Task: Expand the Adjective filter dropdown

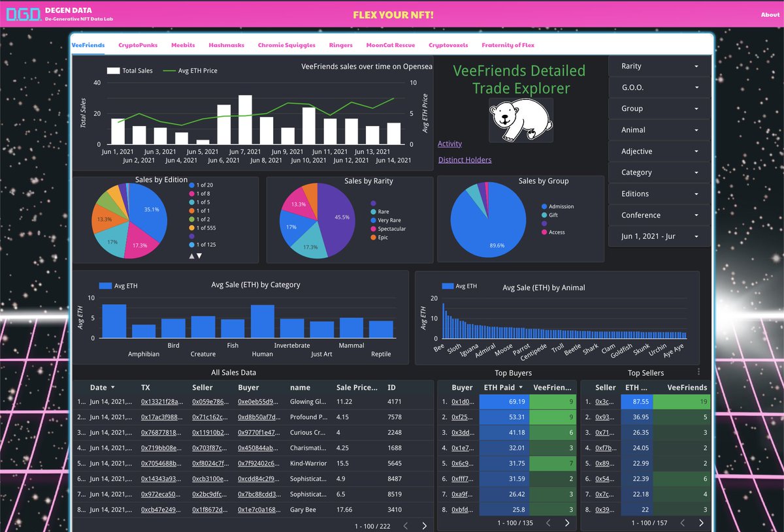Action: [x=659, y=151]
